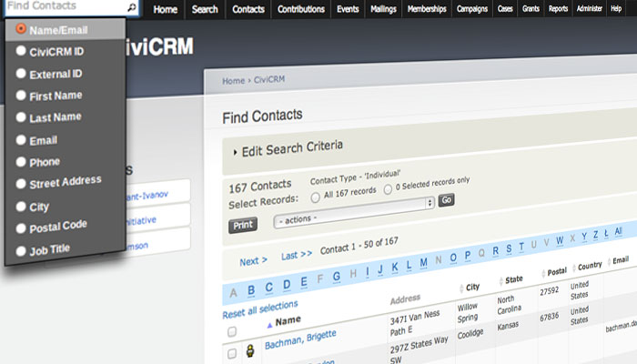Open the Home menu
This screenshot has height=364, width=637.
(x=166, y=9)
